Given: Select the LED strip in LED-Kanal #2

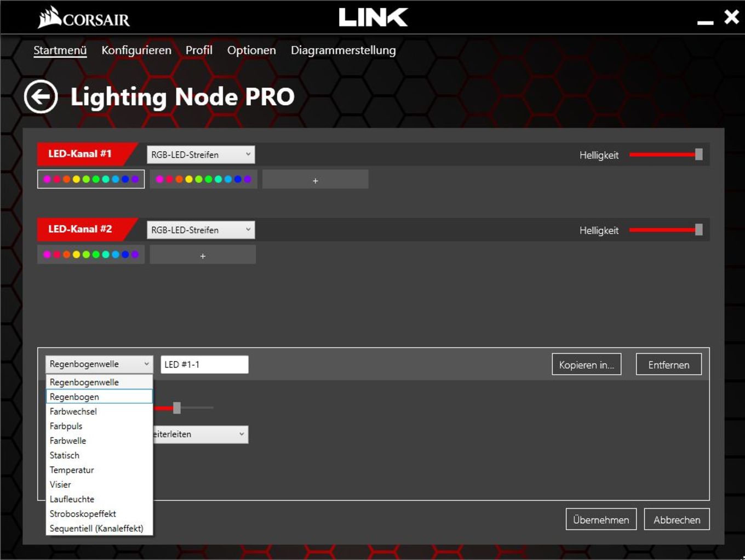Looking at the screenshot, I should pos(91,254).
